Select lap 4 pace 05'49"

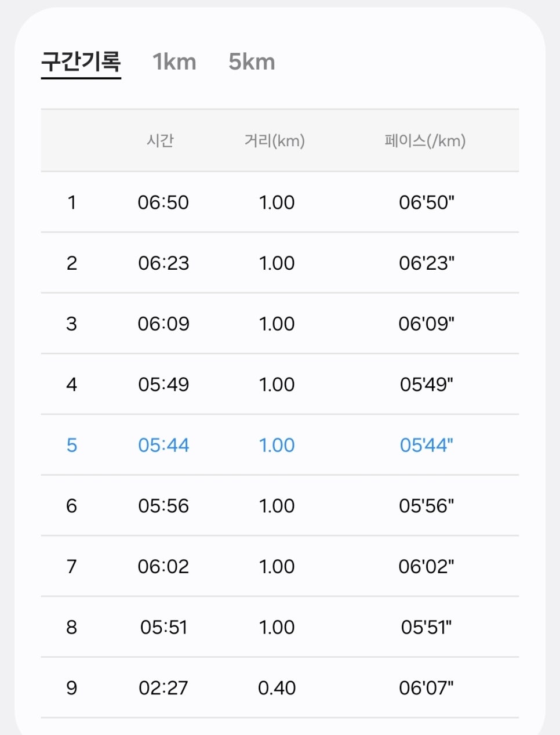pyautogui.click(x=427, y=384)
